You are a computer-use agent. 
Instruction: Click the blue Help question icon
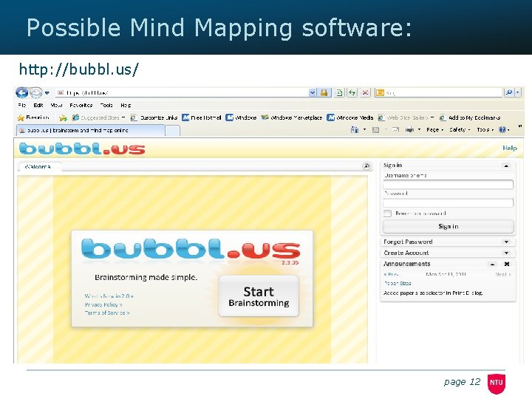[502, 129]
